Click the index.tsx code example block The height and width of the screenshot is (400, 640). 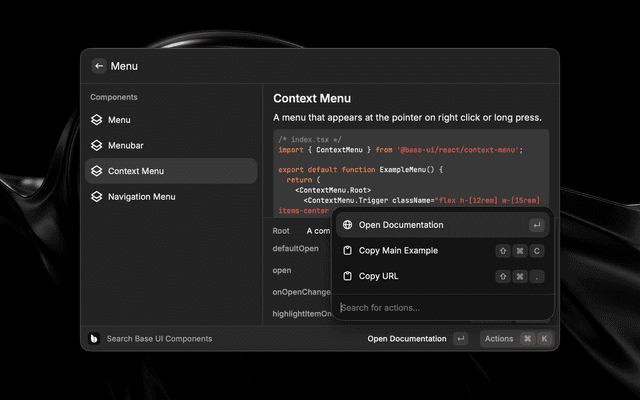(410, 160)
